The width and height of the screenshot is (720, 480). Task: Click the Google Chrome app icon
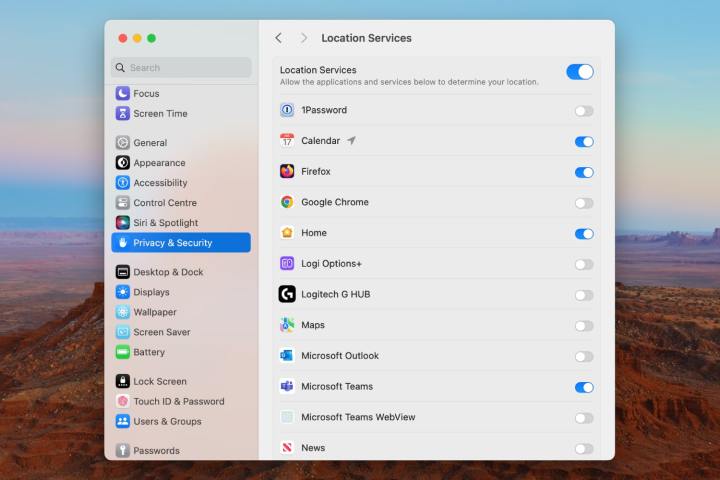click(287, 202)
